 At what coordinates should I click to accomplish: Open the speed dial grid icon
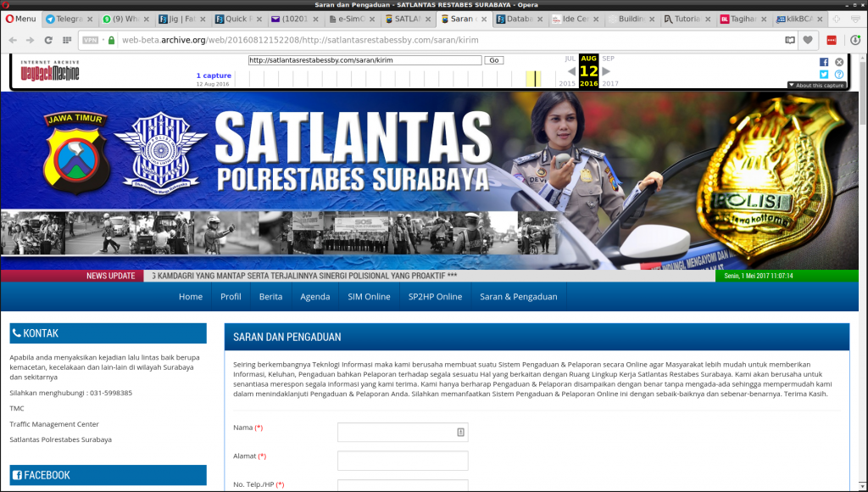click(x=66, y=40)
